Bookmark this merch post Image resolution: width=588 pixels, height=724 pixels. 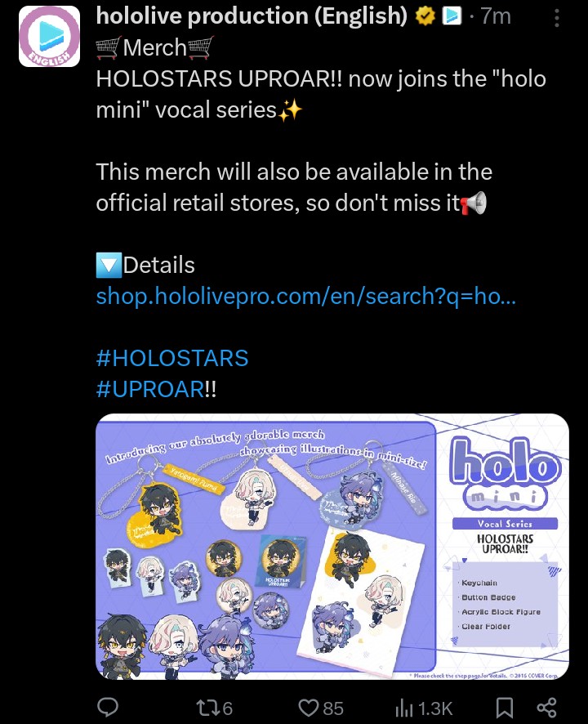point(504,708)
